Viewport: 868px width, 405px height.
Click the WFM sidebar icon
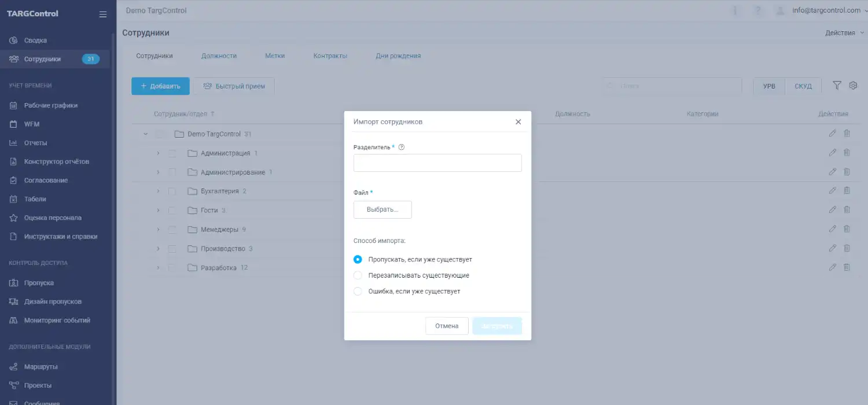coord(14,124)
